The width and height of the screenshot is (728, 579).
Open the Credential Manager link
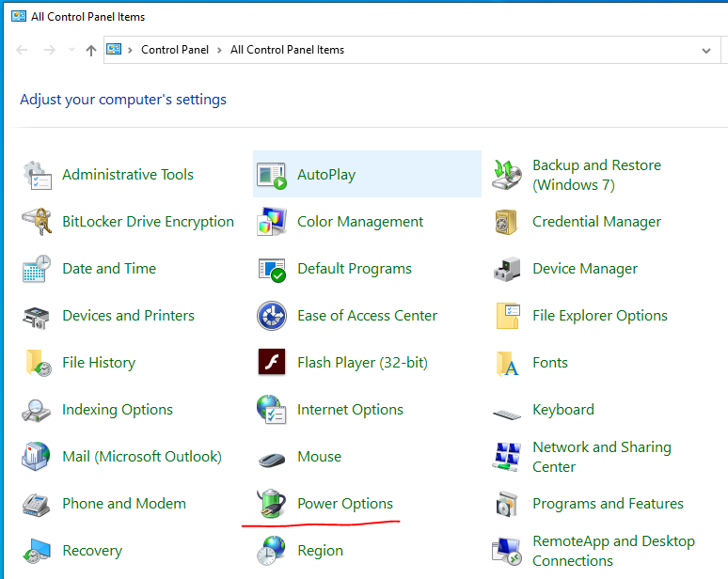pos(596,222)
